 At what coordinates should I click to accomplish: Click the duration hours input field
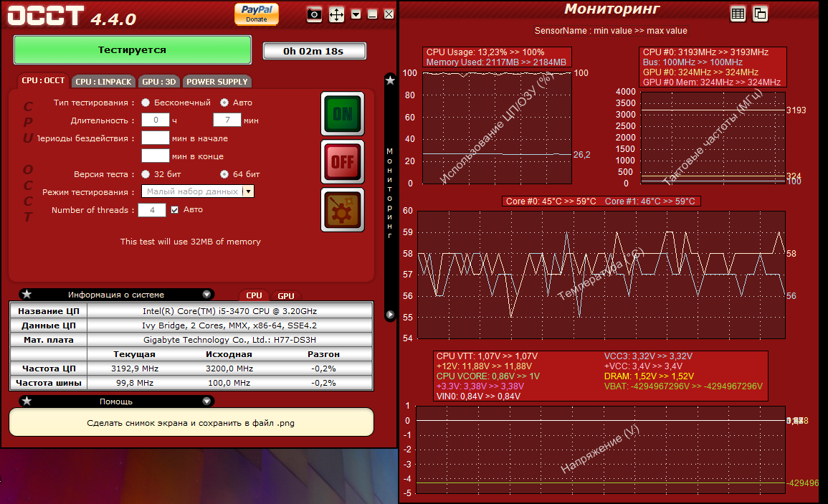156,120
